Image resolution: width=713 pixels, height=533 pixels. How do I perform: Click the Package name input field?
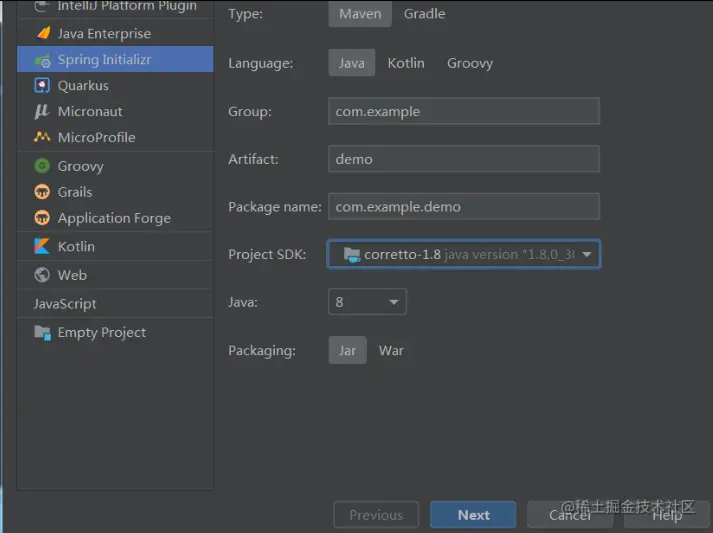(464, 206)
